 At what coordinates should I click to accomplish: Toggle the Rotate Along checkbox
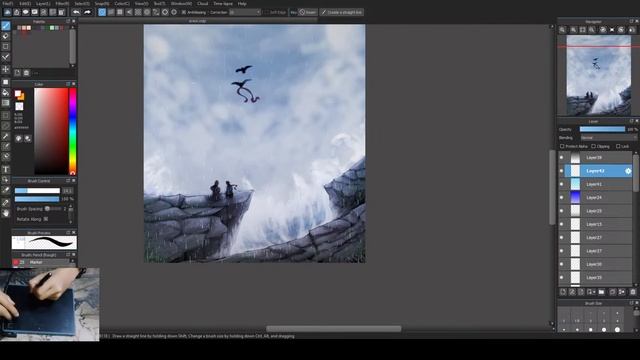pyautogui.click(x=46, y=219)
